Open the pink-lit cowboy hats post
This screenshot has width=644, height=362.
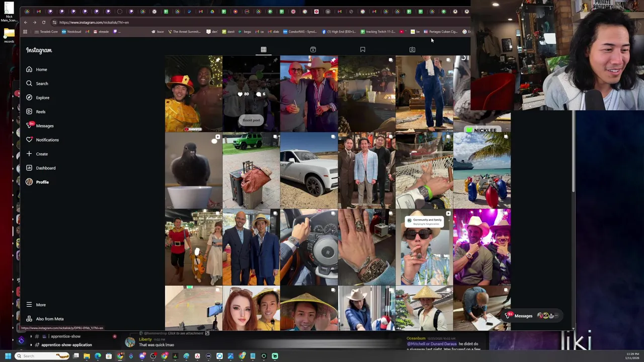coord(482,247)
